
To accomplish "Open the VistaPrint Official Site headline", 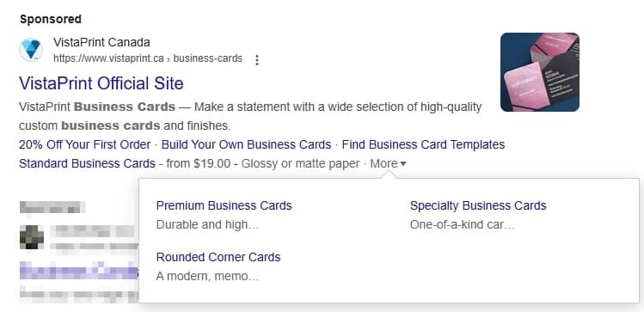I will 101,83.
